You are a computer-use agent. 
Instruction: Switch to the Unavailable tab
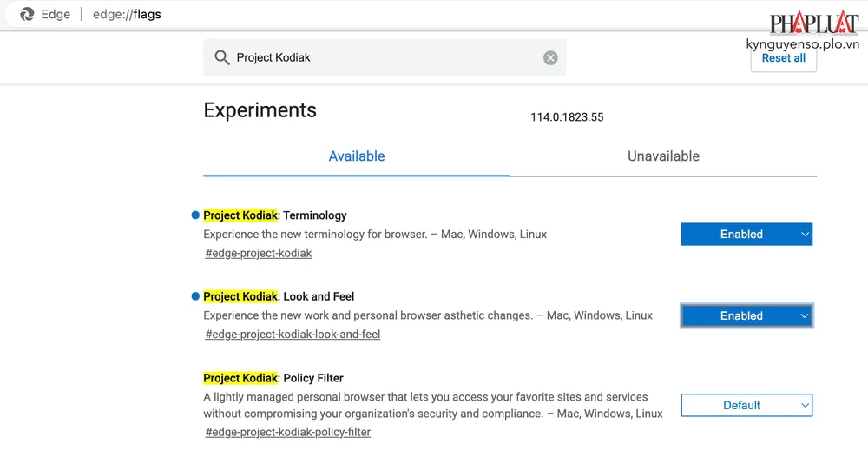(663, 156)
